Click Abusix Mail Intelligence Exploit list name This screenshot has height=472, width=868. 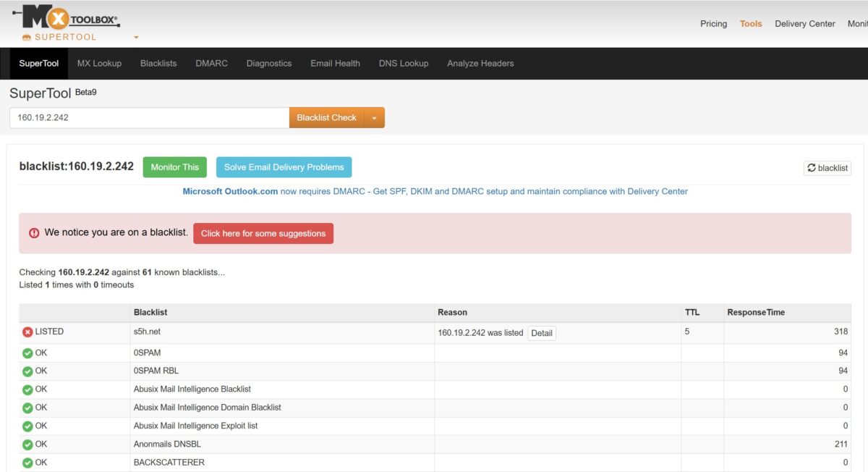coord(196,426)
